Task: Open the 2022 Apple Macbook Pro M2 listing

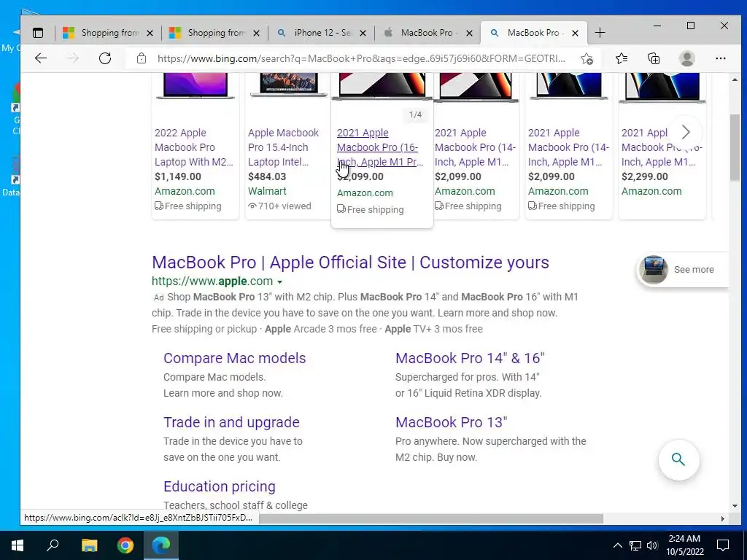Action: click(194, 147)
